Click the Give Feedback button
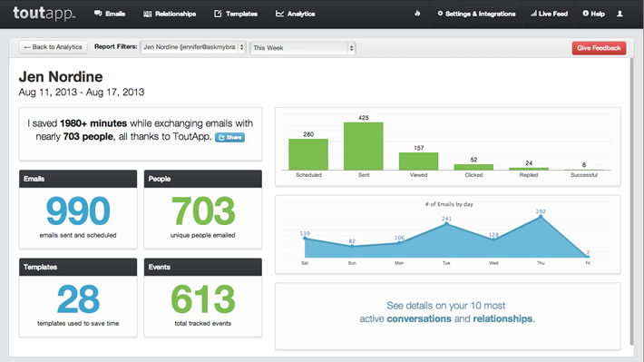 point(599,48)
